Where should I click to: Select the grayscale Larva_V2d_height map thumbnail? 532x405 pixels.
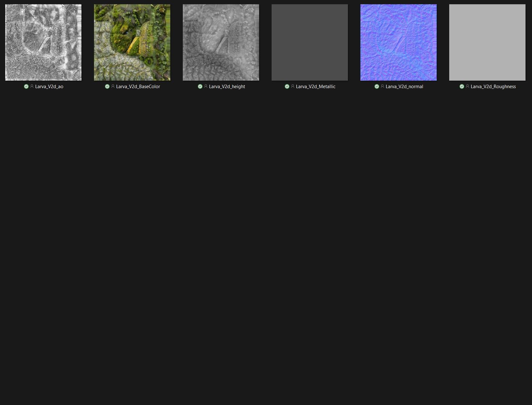tap(221, 42)
